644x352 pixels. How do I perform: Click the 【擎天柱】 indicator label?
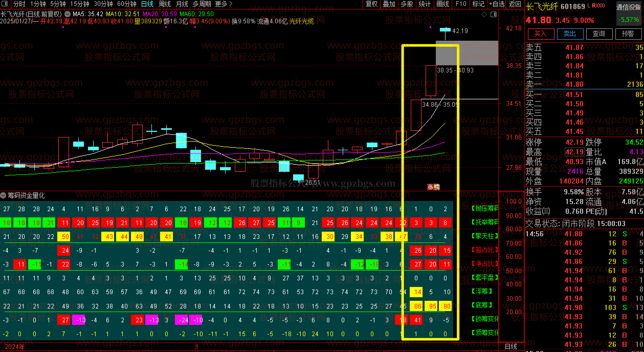pyautogui.click(x=485, y=236)
